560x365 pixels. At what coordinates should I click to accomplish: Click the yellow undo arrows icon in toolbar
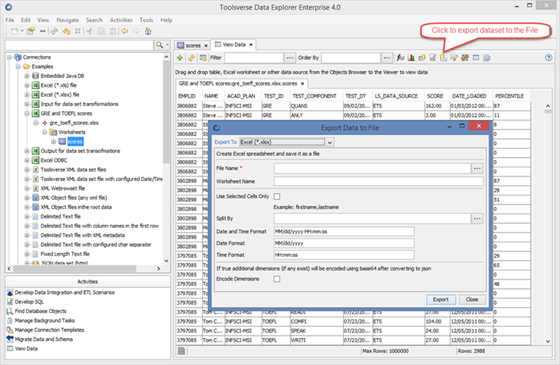(66, 31)
